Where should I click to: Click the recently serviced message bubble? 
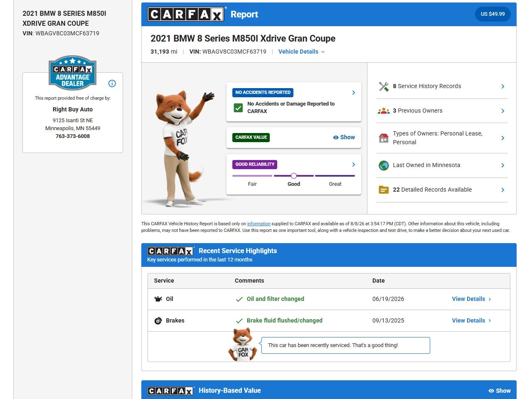(345, 345)
